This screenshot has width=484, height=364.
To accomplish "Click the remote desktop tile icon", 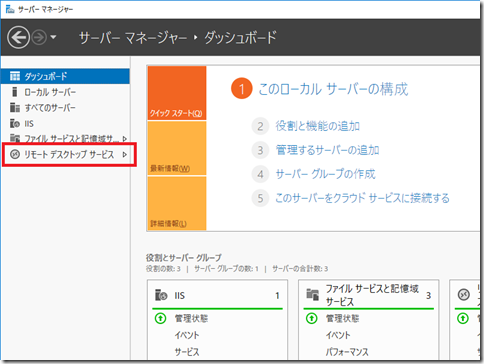I will pos(464,295).
